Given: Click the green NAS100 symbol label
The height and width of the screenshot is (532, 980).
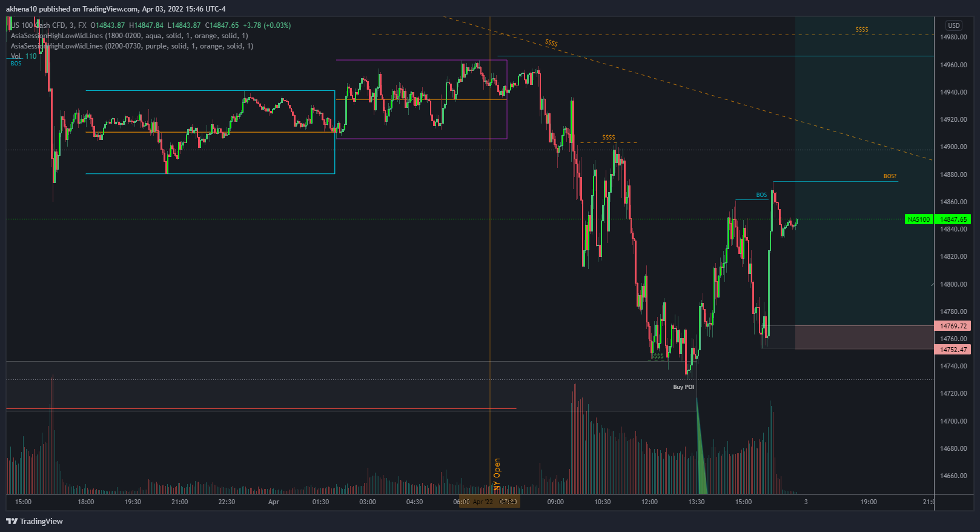Looking at the screenshot, I should (919, 219).
